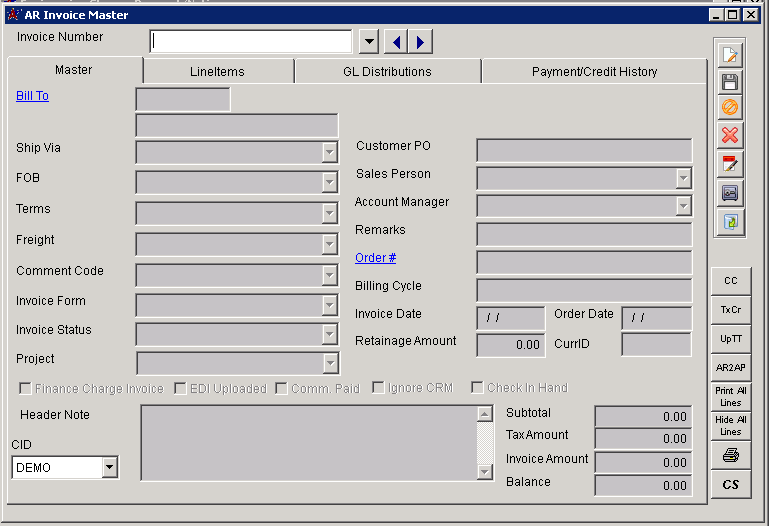Click the Save floppy disk icon
This screenshot has width=769, height=526.
point(730,83)
